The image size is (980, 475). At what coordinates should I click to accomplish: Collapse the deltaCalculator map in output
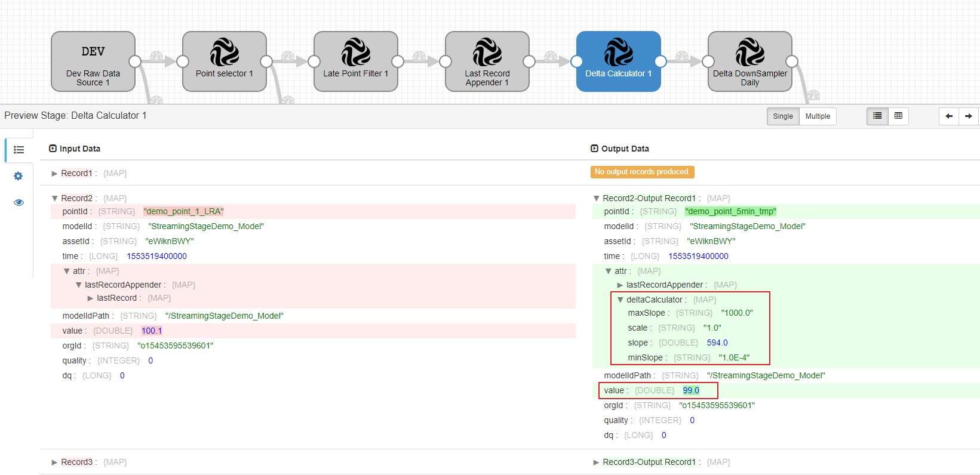click(x=620, y=300)
